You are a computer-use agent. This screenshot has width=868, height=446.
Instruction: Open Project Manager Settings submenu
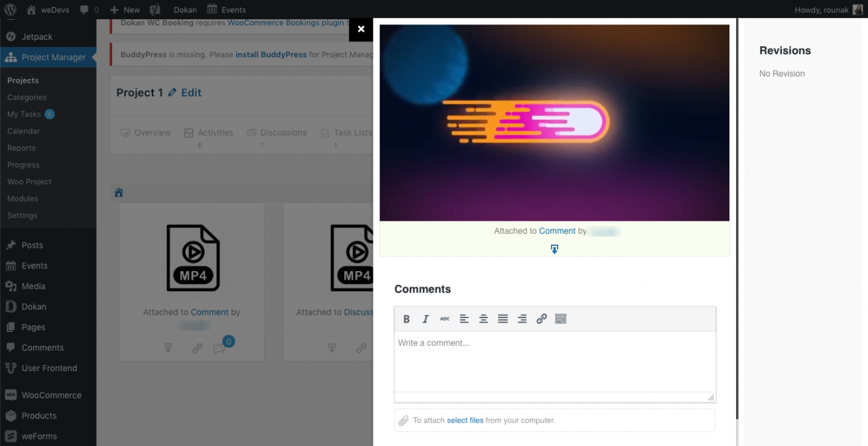[22, 215]
